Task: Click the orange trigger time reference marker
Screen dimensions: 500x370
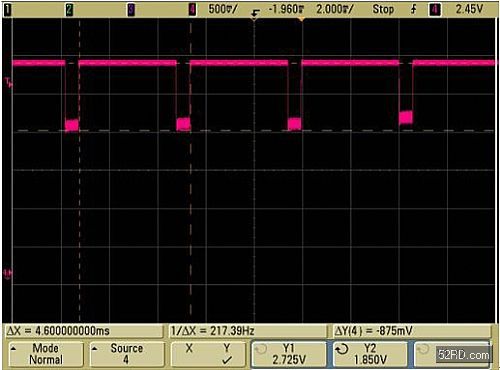Action: point(301,19)
